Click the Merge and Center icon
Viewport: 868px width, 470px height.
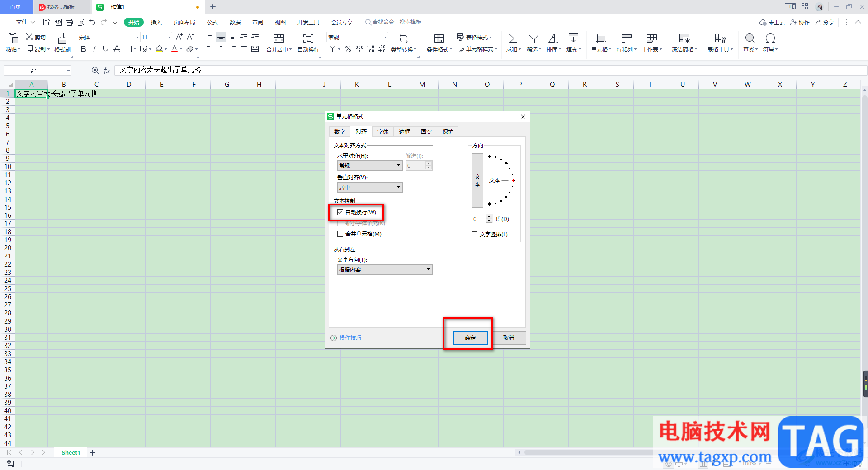(x=279, y=38)
